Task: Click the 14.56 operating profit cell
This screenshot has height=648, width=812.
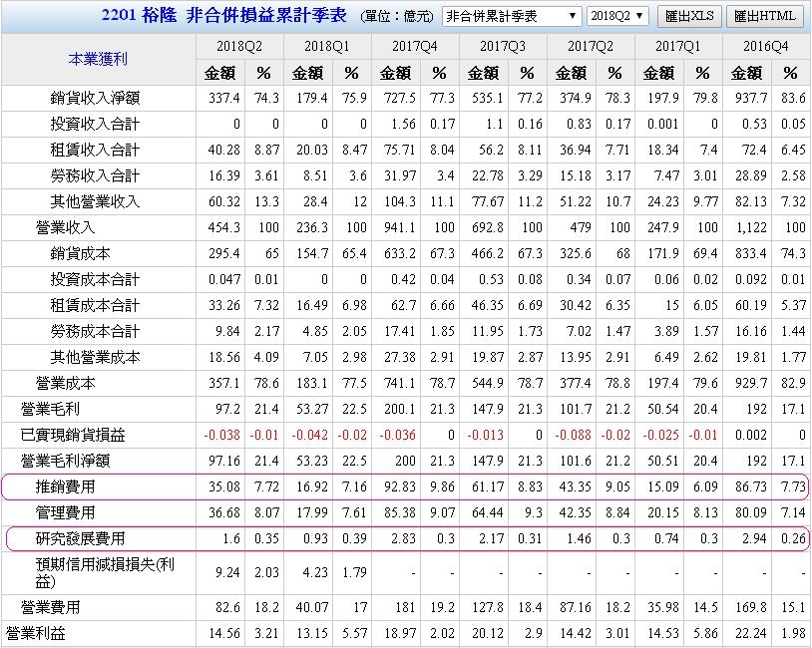Action: pyautogui.click(x=224, y=633)
